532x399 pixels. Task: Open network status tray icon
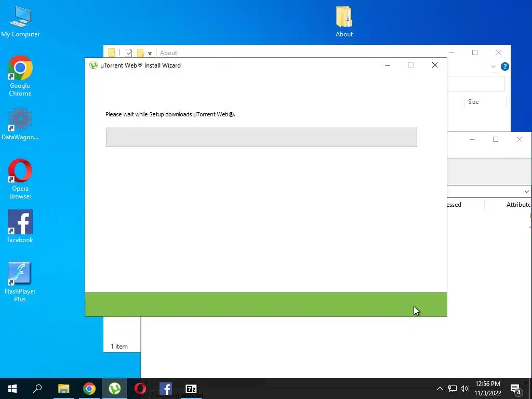[453, 389]
